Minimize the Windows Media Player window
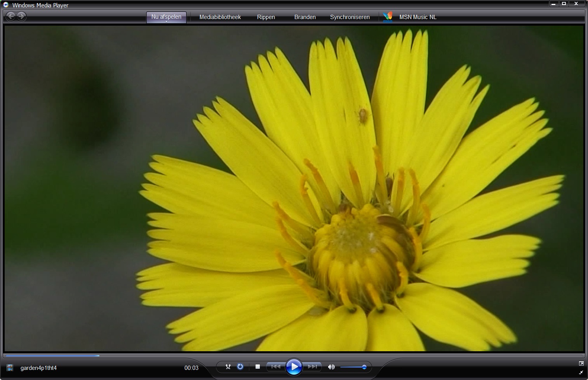Screen dimensions: 588x380 coord(554,4)
